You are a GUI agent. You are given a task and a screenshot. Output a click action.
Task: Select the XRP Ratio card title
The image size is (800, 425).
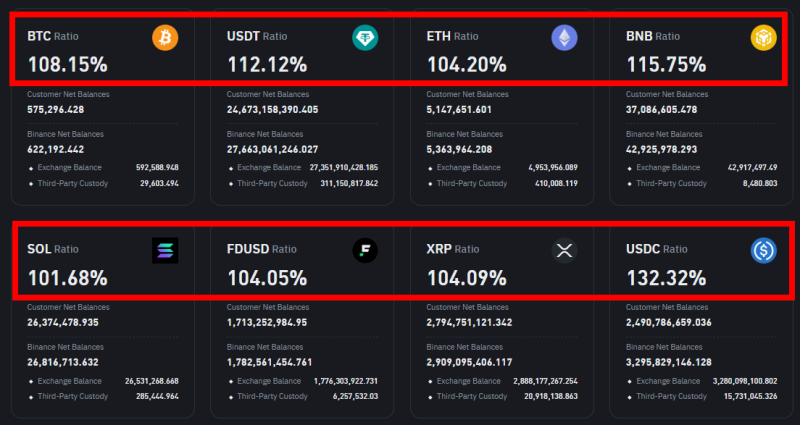pyautogui.click(x=453, y=249)
